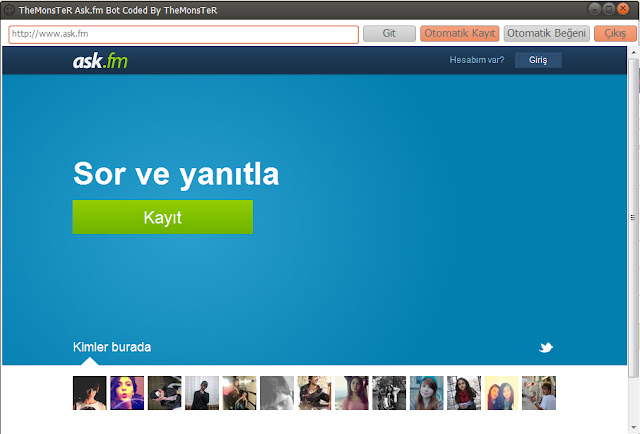640x434 pixels.
Task: Maximize the bot window
Action: pos(609,9)
